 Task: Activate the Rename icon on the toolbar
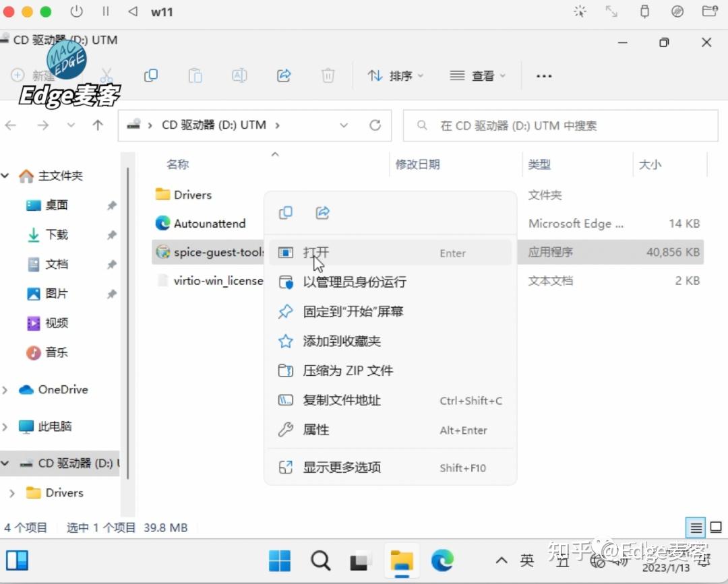(x=240, y=75)
